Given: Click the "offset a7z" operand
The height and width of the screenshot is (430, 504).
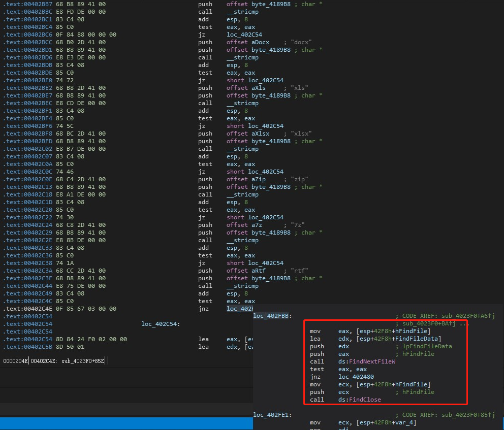Looking at the screenshot, I should [x=244, y=225].
